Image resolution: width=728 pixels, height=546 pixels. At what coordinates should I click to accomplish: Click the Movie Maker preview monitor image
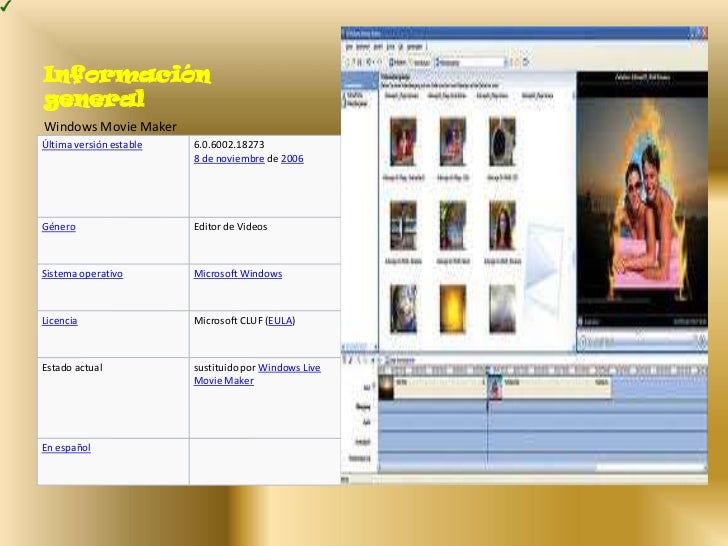pyautogui.click(x=642, y=200)
